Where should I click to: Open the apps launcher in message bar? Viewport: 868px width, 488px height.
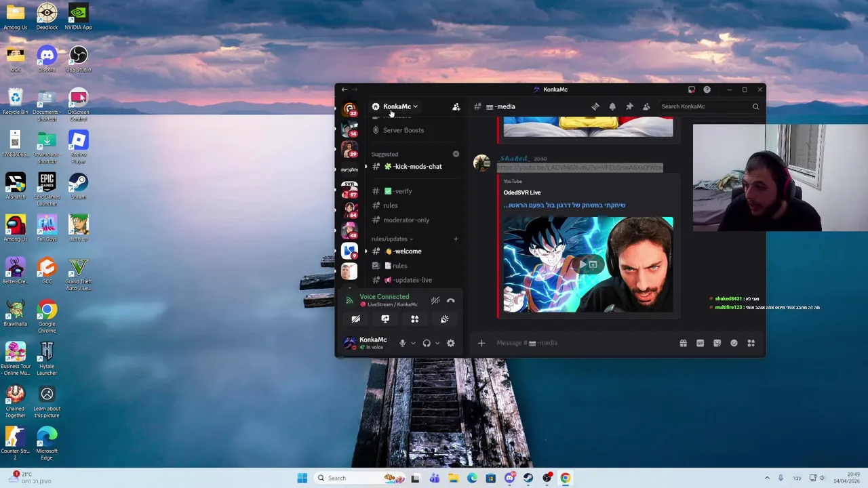[751, 343]
